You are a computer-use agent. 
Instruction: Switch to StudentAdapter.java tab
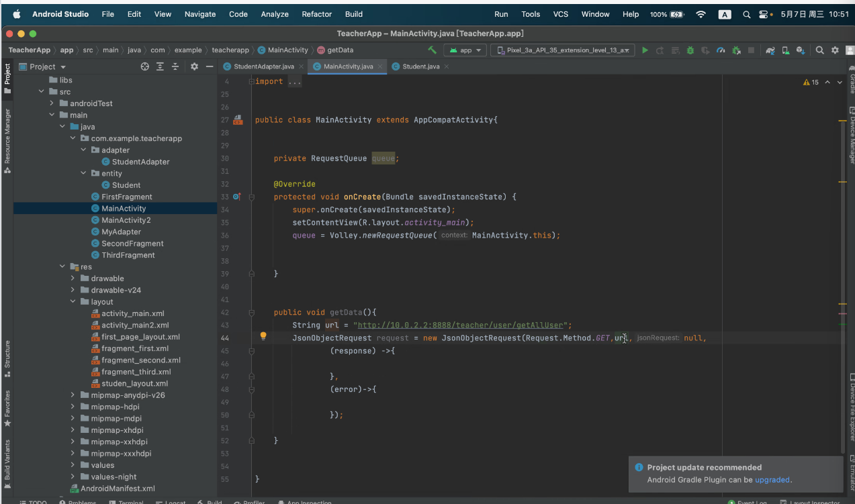click(x=263, y=66)
